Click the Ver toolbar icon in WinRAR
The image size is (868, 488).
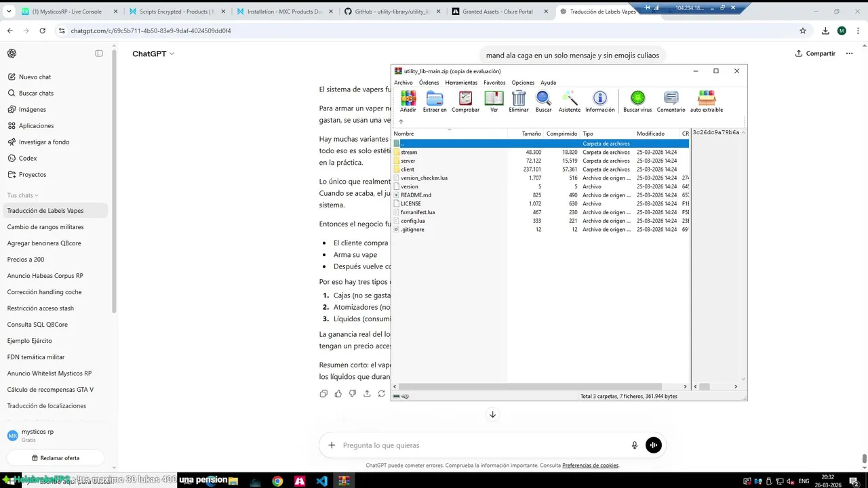tap(494, 102)
